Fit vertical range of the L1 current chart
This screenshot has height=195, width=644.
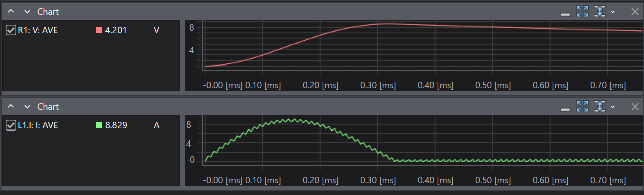click(x=599, y=106)
